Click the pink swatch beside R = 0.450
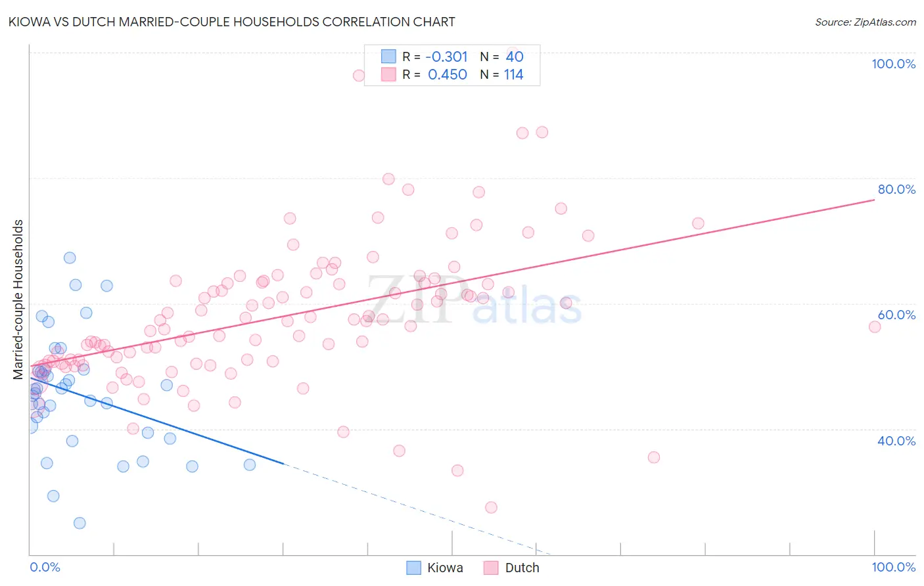The height and width of the screenshot is (586, 924). tap(388, 74)
